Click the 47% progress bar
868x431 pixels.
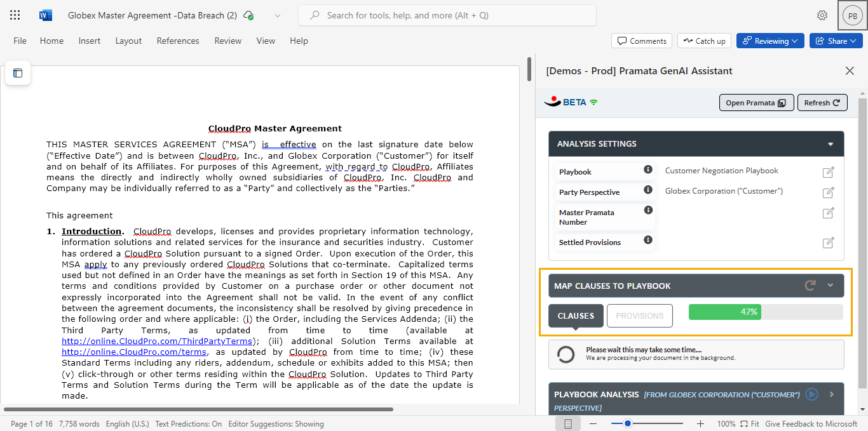tap(766, 312)
